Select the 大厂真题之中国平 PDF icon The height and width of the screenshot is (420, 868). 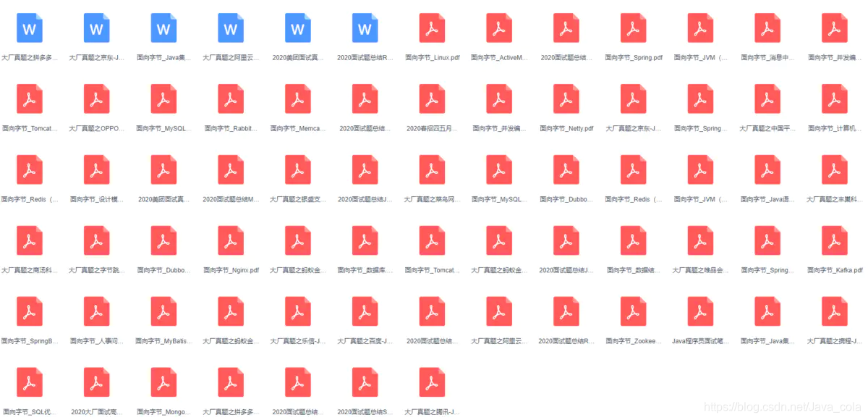767,99
